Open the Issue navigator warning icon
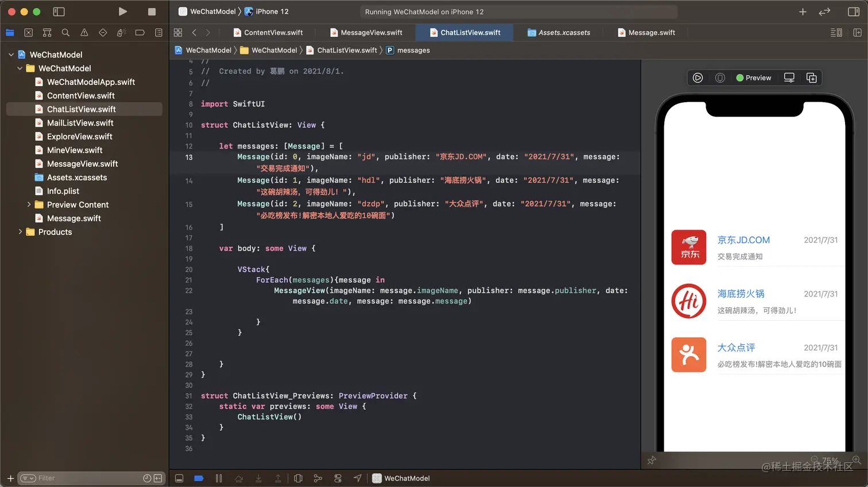The width and height of the screenshot is (868, 487). (84, 33)
